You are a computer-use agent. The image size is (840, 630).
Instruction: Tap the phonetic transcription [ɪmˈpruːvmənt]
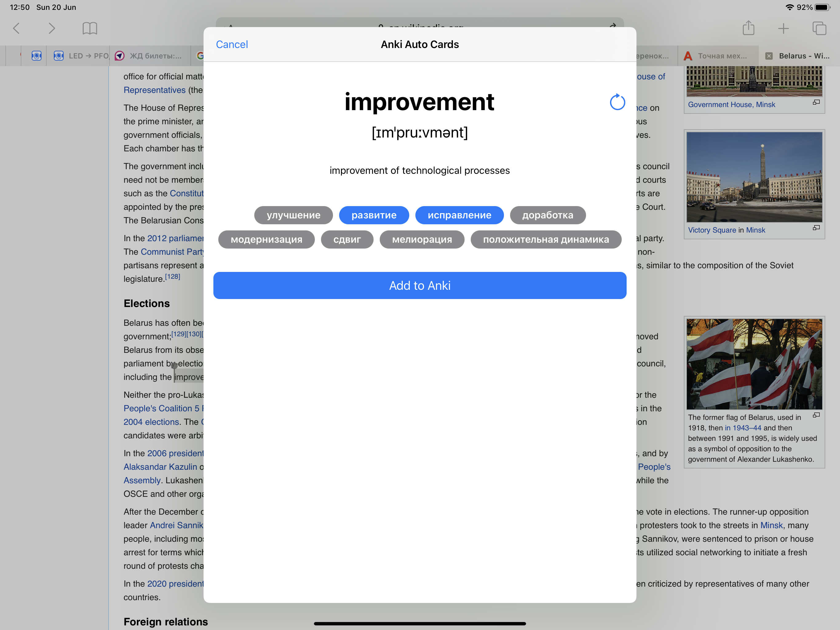point(420,133)
